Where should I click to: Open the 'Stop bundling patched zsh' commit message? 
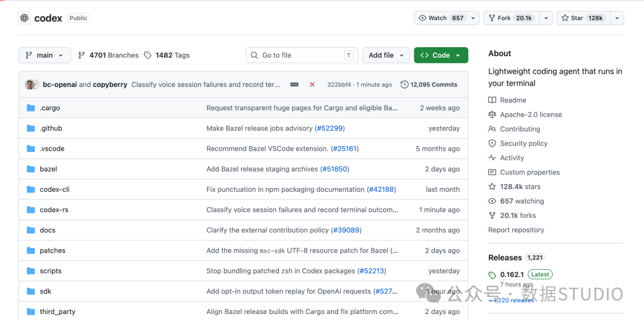[x=280, y=271]
